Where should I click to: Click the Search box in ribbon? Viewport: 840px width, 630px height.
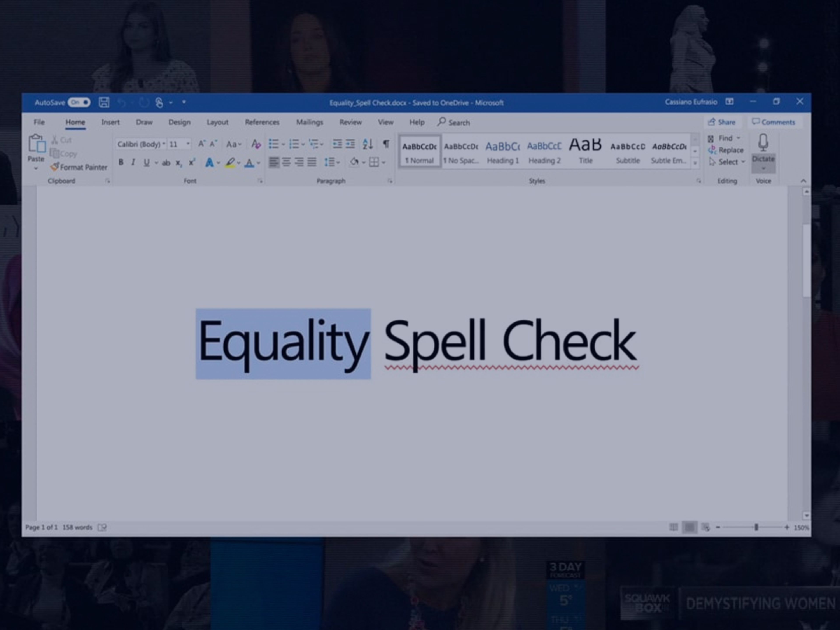[x=454, y=122]
